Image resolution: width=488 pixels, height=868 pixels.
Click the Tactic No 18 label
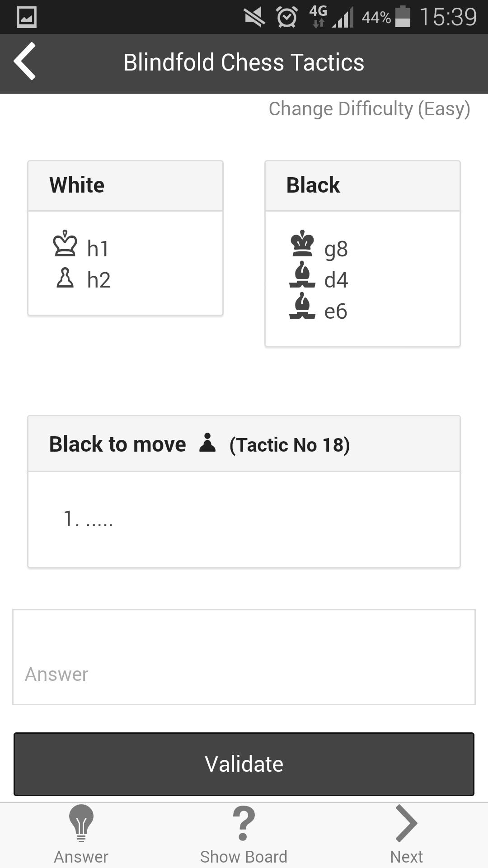(x=289, y=444)
